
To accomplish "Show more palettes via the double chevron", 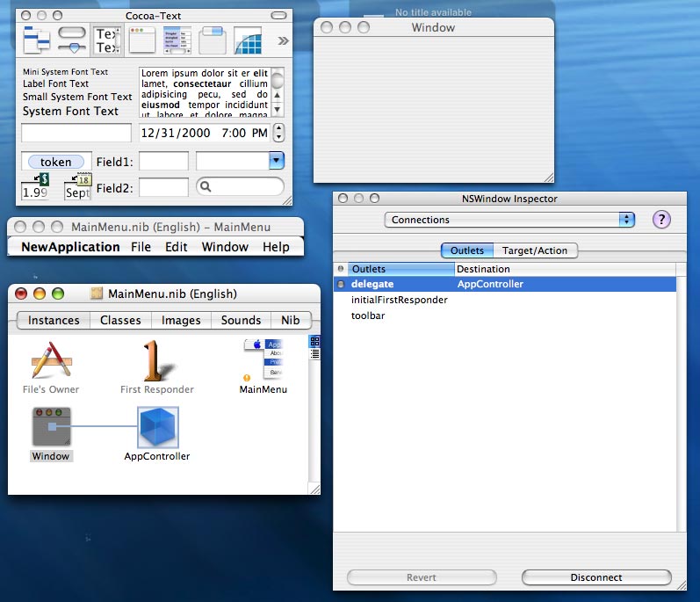I will pyautogui.click(x=283, y=41).
